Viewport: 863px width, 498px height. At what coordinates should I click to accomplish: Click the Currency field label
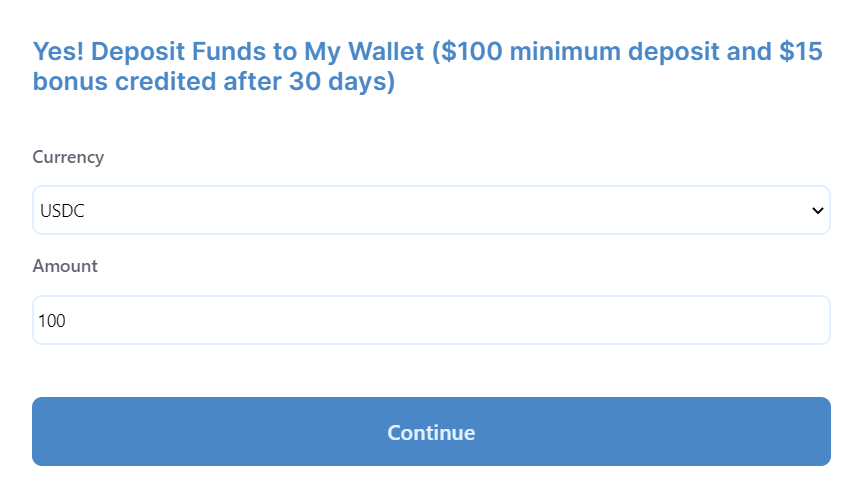[68, 157]
